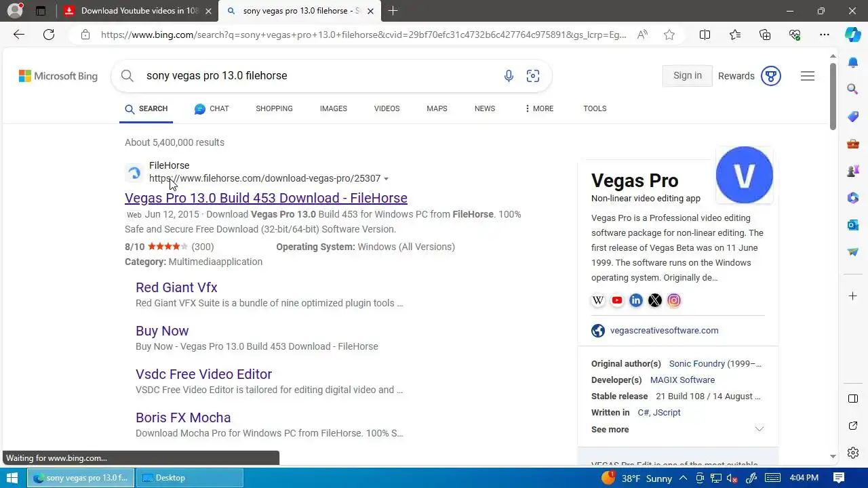Viewport: 868px width, 488px height.
Task: Switch to the SHOPPING tab
Action: click(274, 108)
